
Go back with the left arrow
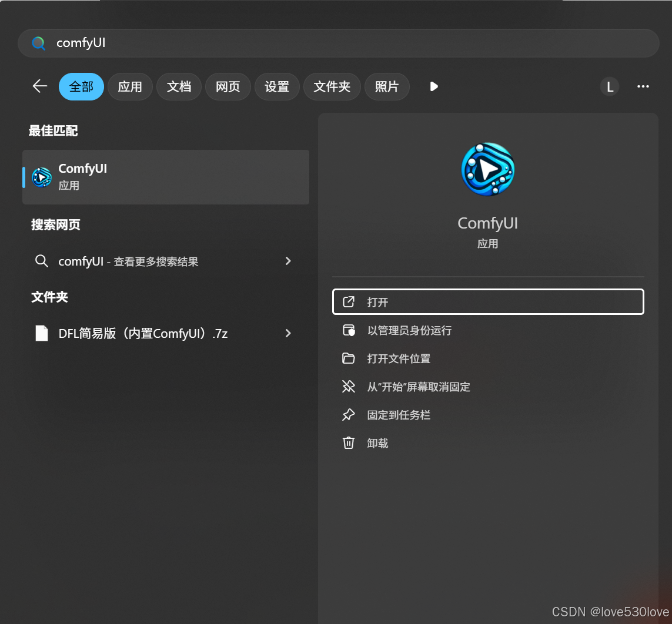[x=40, y=86]
